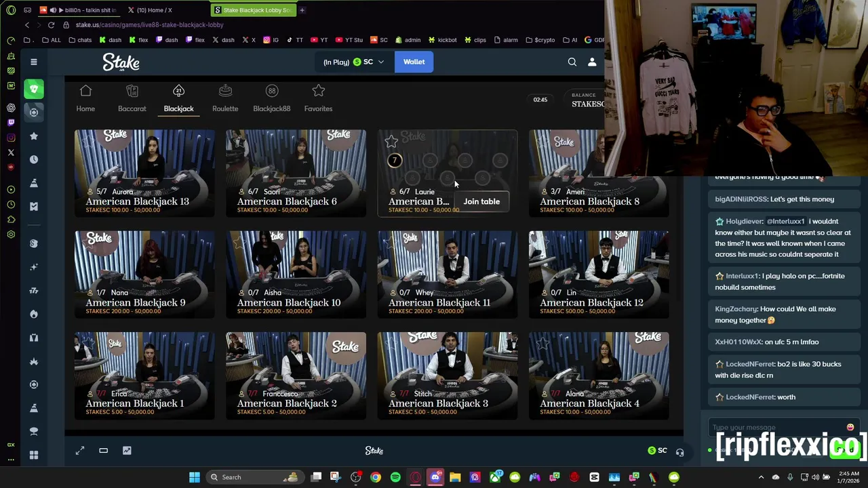Open a new browser tab with plus
Image resolution: width=868 pixels, height=488 pixels.
[x=302, y=10]
